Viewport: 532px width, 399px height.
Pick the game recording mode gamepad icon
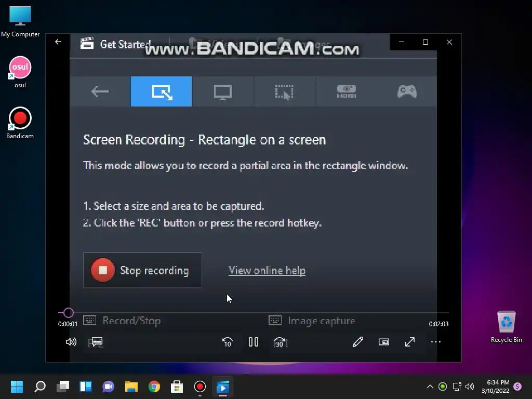click(407, 91)
